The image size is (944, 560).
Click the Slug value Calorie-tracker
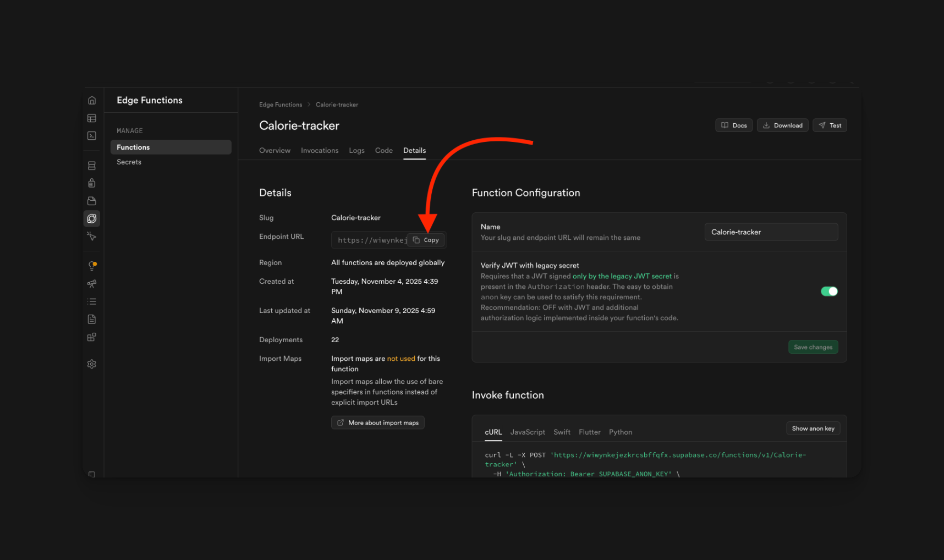click(x=356, y=218)
